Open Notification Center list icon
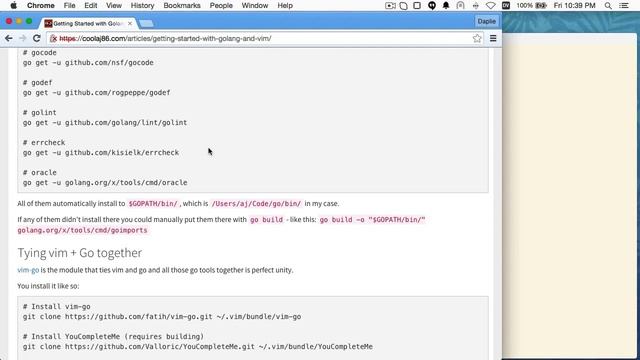This screenshot has height=360, width=640. click(x=624, y=5)
